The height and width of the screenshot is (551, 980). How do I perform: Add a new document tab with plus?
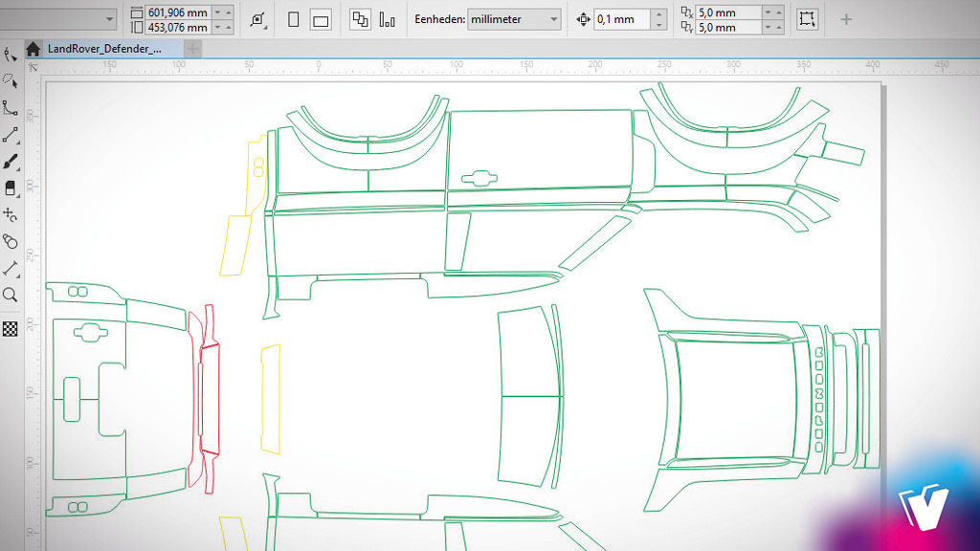pyautogui.click(x=194, y=50)
